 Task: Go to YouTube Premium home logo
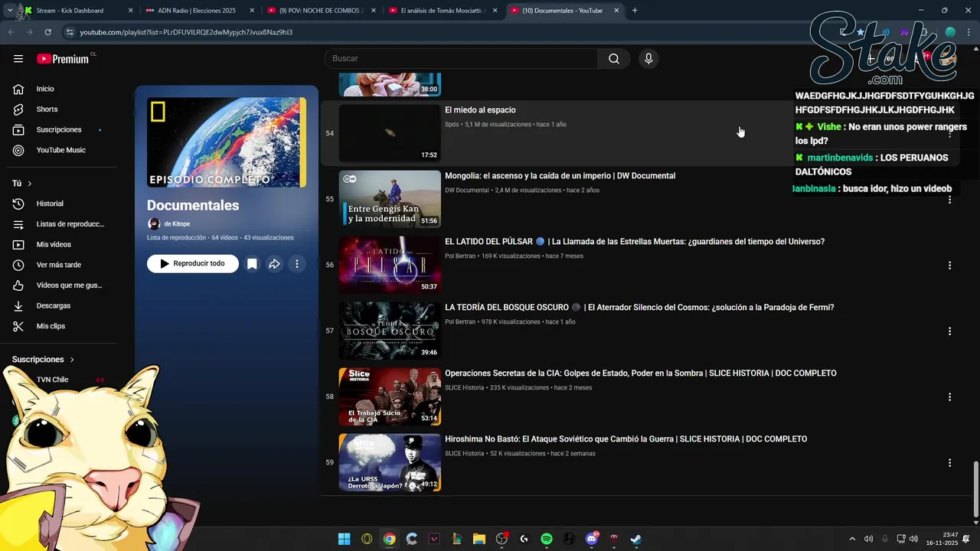63,59
